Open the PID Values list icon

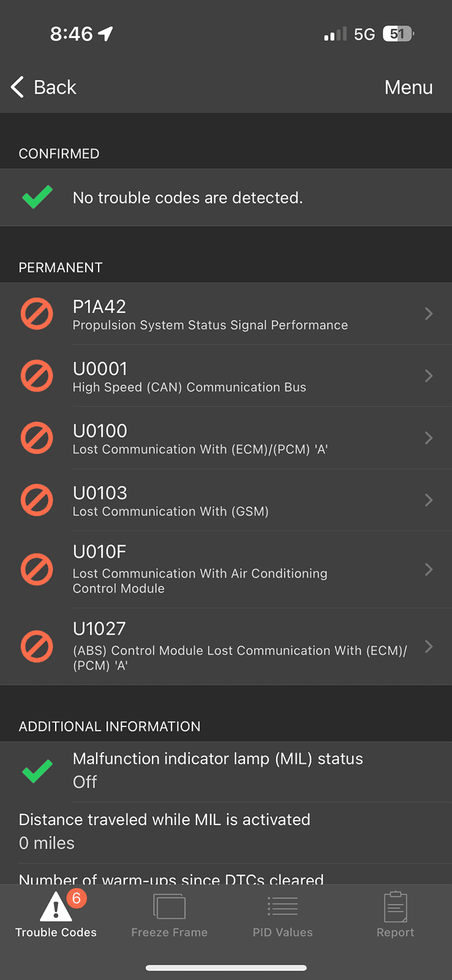tap(282, 907)
